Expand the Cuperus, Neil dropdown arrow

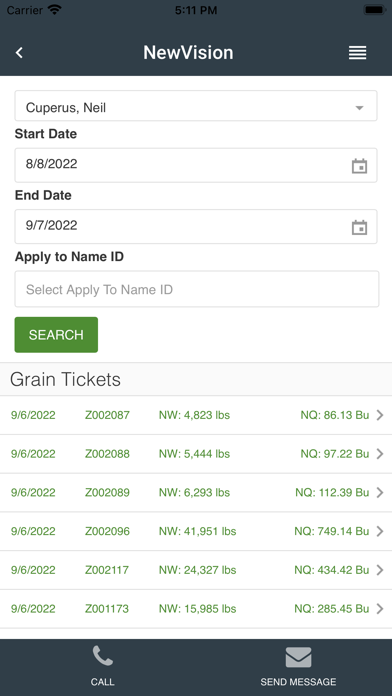click(360, 108)
